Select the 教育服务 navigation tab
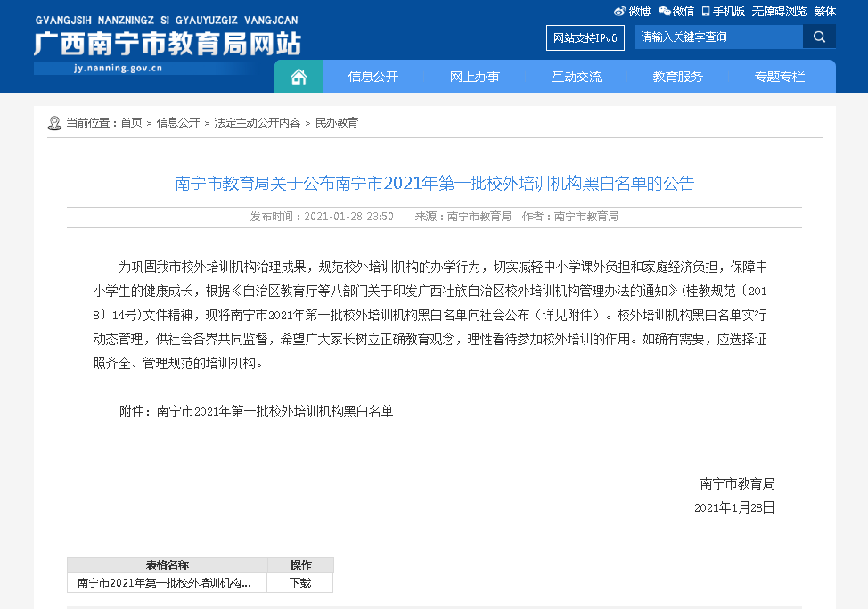 [677, 76]
